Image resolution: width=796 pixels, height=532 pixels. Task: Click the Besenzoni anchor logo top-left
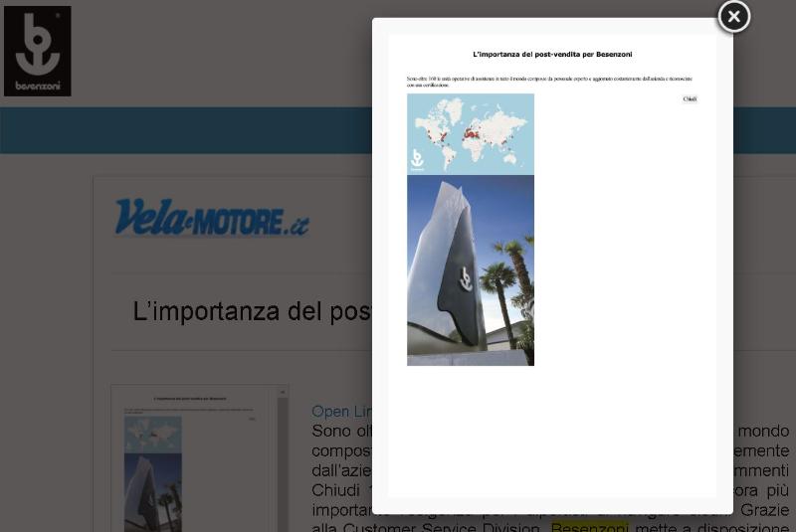pyautogui.click(x=37, y=51)
